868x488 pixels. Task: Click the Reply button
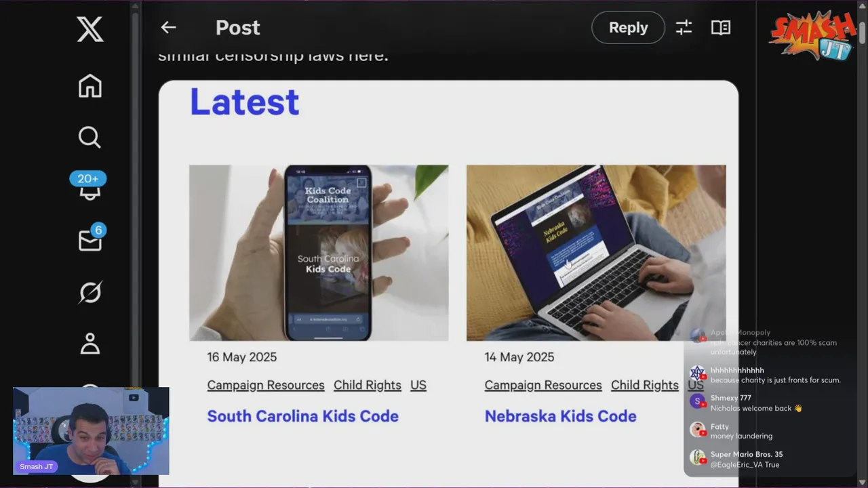628,27
